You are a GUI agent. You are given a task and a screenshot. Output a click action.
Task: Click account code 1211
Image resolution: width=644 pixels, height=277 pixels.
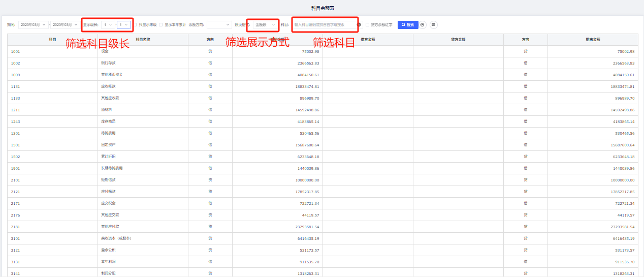15,110
